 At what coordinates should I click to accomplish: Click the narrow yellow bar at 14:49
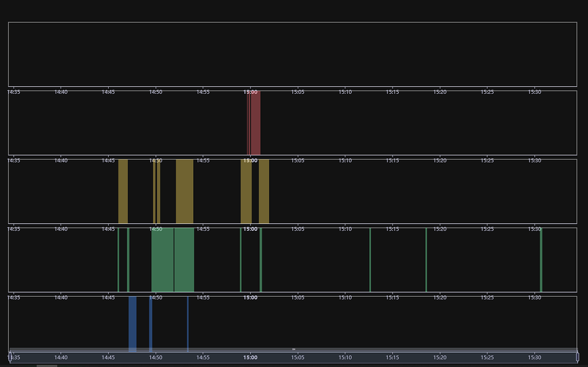click(155, 190)
